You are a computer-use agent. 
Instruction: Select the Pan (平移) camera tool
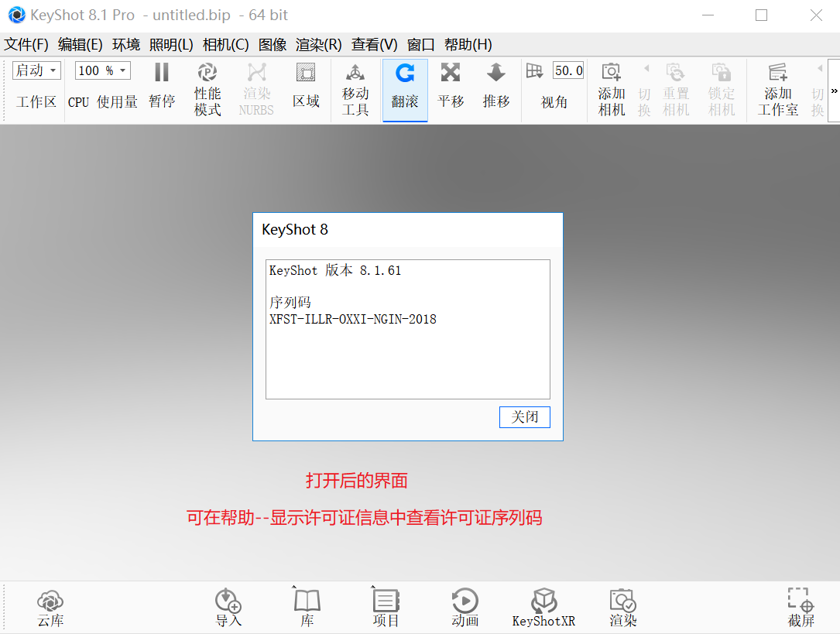(x=451, y=72)
